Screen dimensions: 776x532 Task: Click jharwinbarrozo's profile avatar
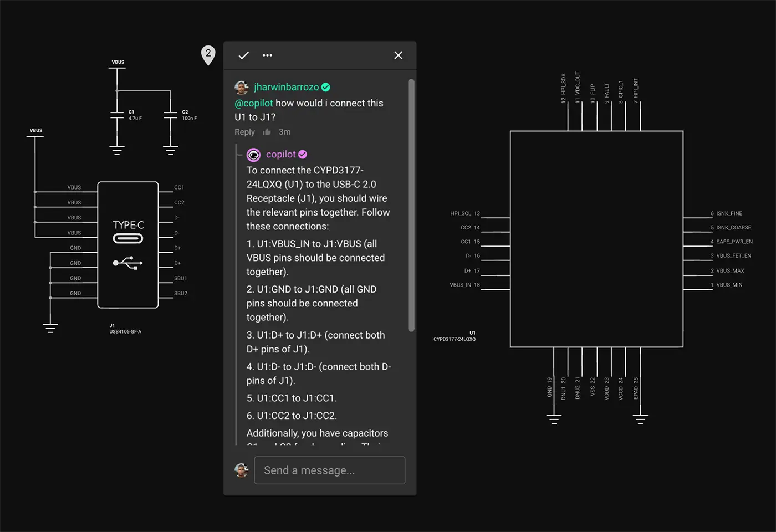click(241, 87)
